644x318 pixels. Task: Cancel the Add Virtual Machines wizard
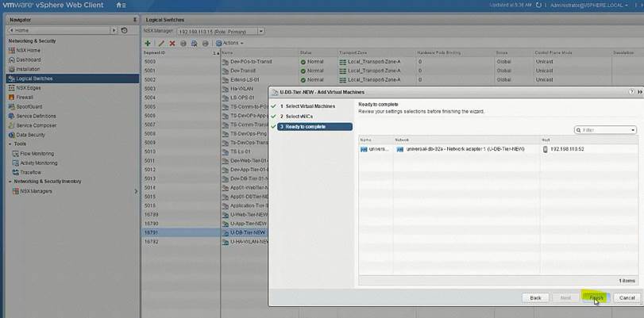pos(626,297)
